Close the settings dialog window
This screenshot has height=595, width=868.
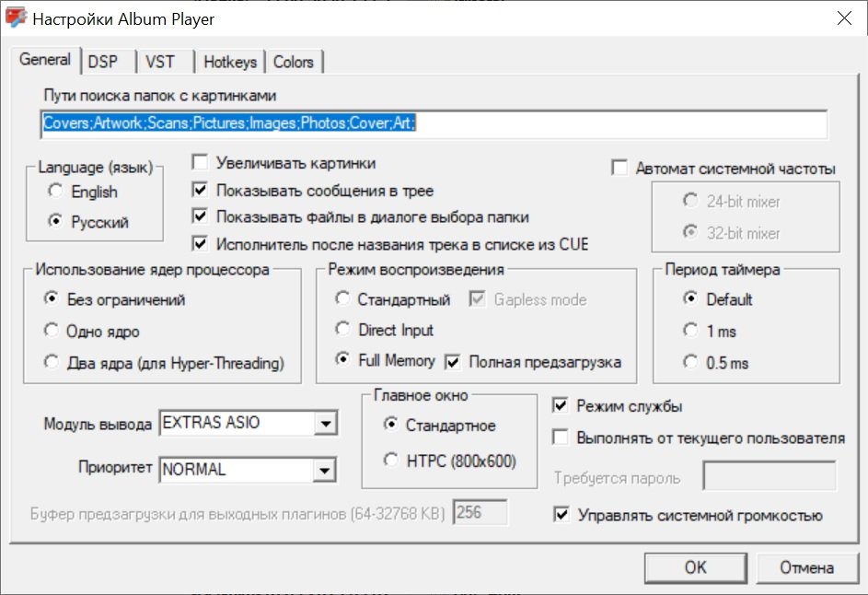[x=843, y=19]
